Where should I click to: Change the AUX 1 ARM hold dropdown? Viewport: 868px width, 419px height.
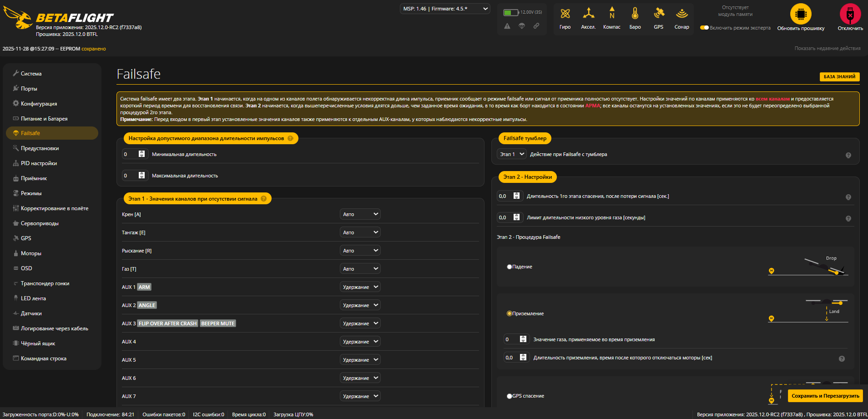[360, 287]
